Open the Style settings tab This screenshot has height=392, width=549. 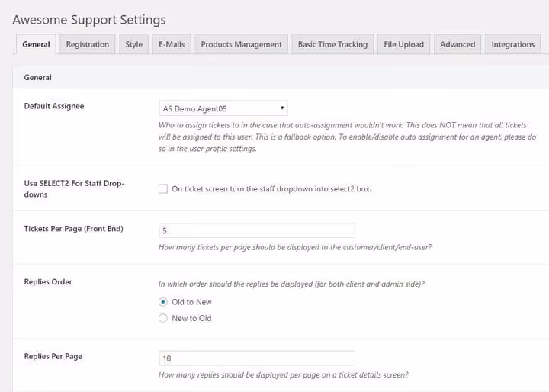[x=133, y=44]
